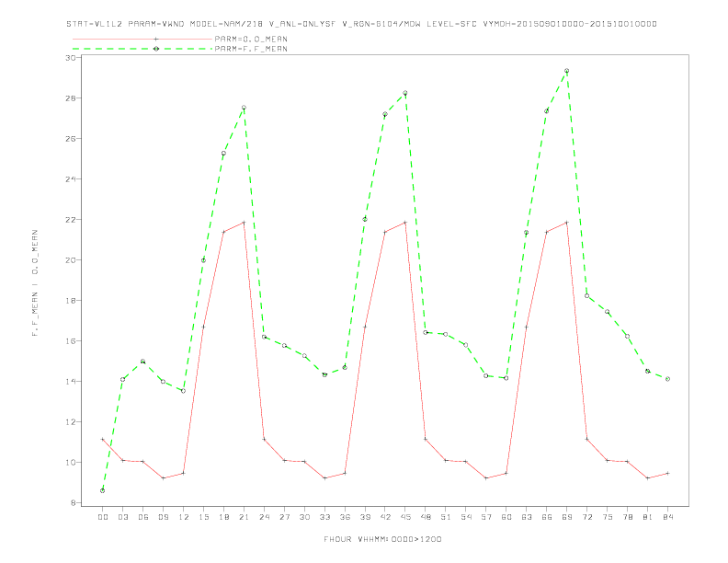
Task: Click x-axis forecast hour label 72
Action: (587, 517)
